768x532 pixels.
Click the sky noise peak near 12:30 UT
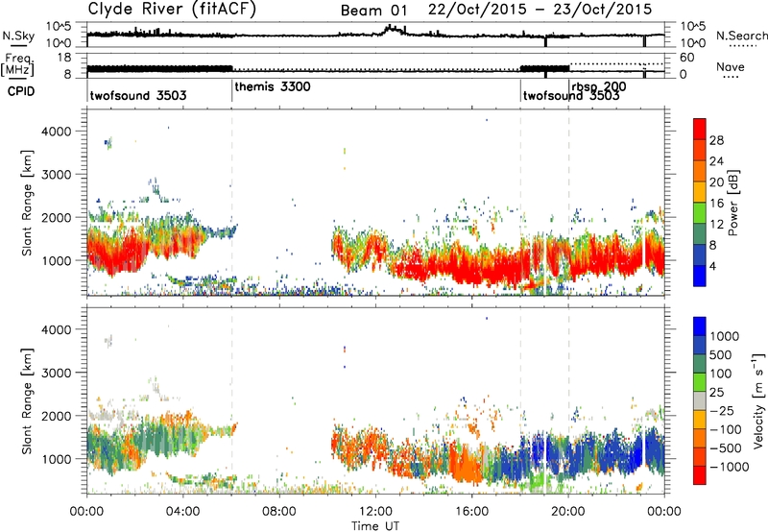point(394,29)
